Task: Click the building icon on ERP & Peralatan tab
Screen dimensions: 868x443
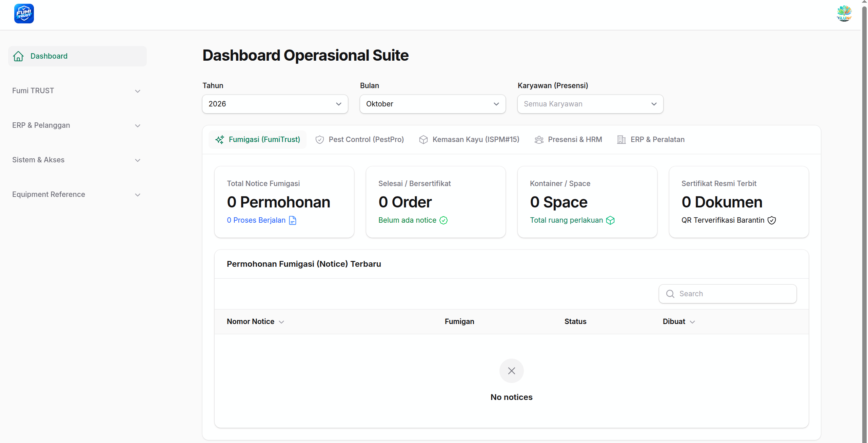Action: tap(621, 140)
